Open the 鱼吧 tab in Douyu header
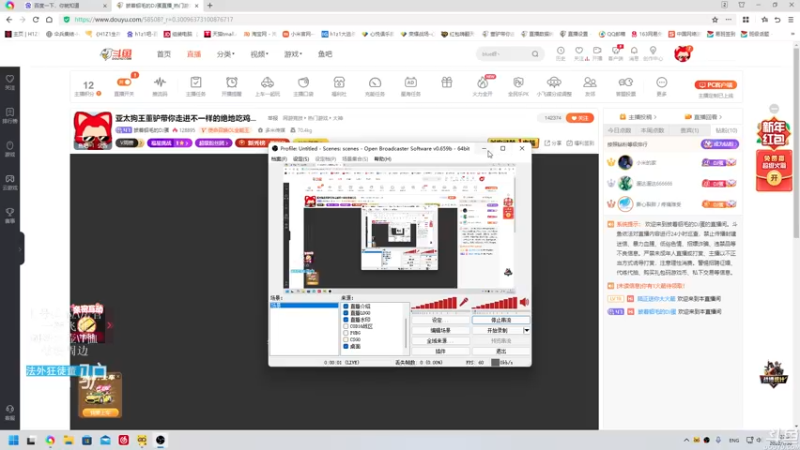 click(x=325, y=54)
